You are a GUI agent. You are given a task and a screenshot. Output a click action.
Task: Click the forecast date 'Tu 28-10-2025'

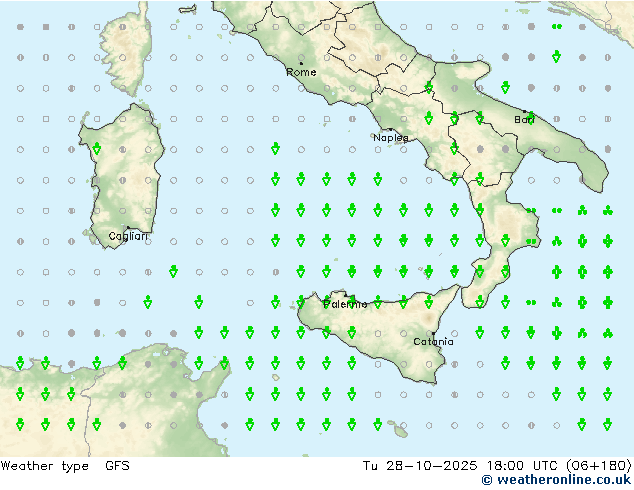(x=420, y=466)
